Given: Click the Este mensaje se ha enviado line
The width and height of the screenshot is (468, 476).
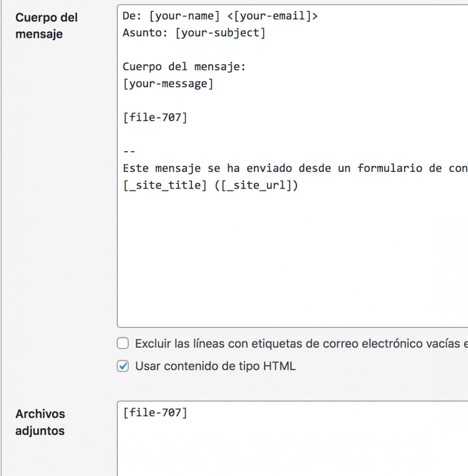Looking at the screenshot, I should 295,168.
